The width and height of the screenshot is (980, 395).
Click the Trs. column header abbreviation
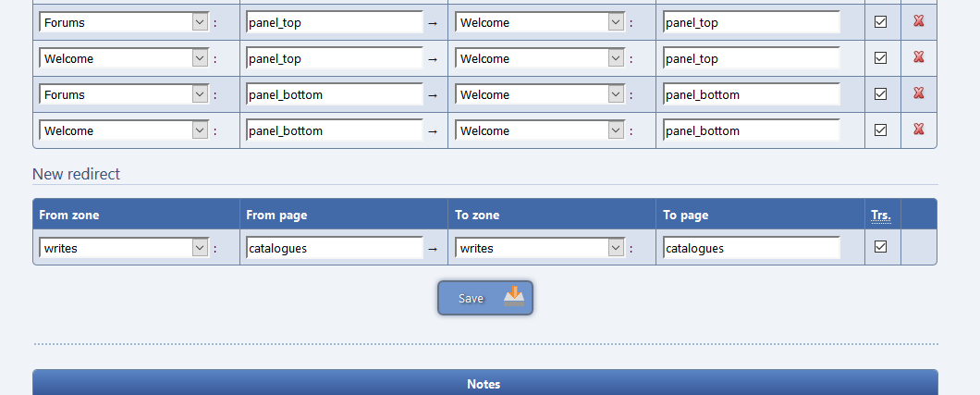coord(880,216)
